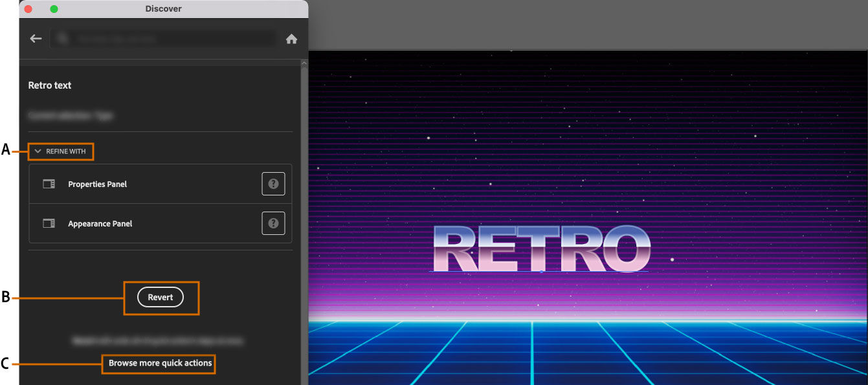Image resolution: width=868 pixels, height=385 pixels.
Task: Click the Properties Panel thumbnail icon
Action: pyautogui.click(x=49, y=184)
